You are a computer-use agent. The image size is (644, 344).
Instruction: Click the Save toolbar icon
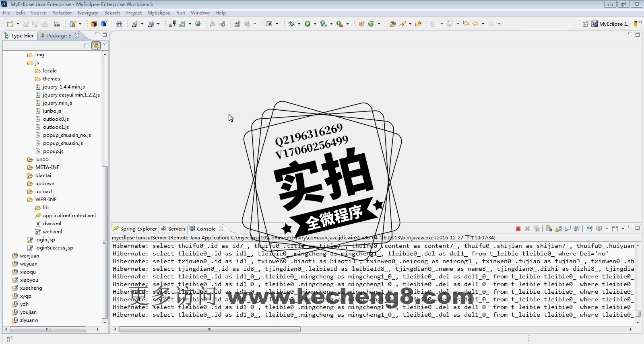[x=26, y=24]
